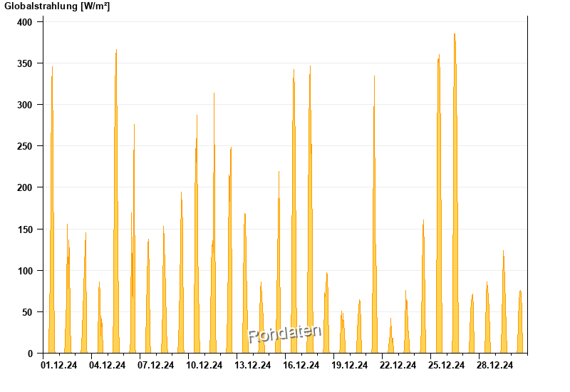Click the Globalstrahlung [W/m²] chart title

point(57,6)
